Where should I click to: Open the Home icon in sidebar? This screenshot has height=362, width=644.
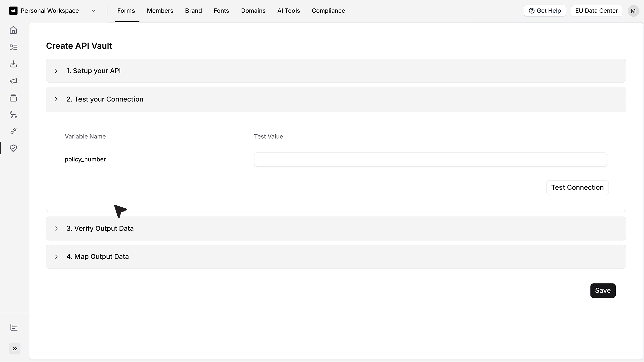[13, 30]
